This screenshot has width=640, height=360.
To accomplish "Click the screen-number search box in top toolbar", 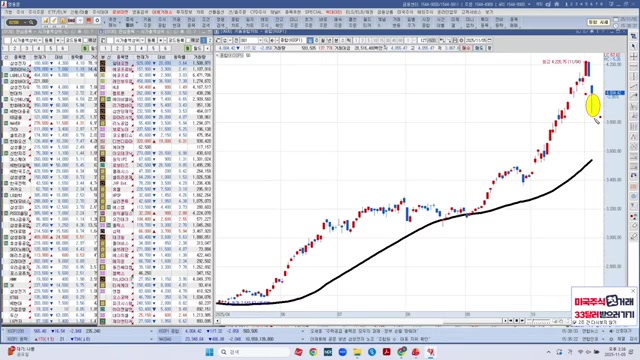I will click(21, 22).
